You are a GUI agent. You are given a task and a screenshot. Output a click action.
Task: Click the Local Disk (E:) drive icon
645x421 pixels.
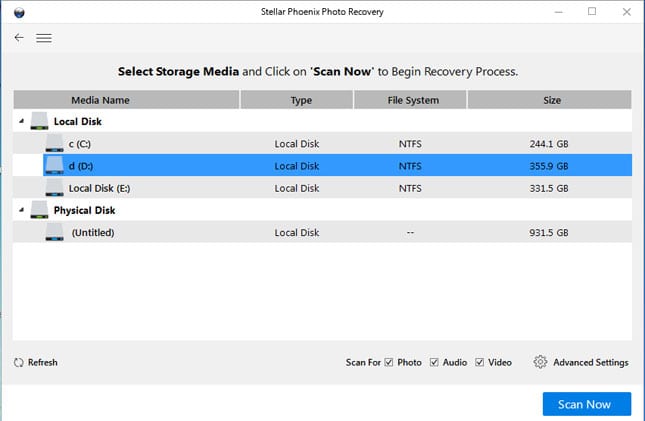(54, 188)
